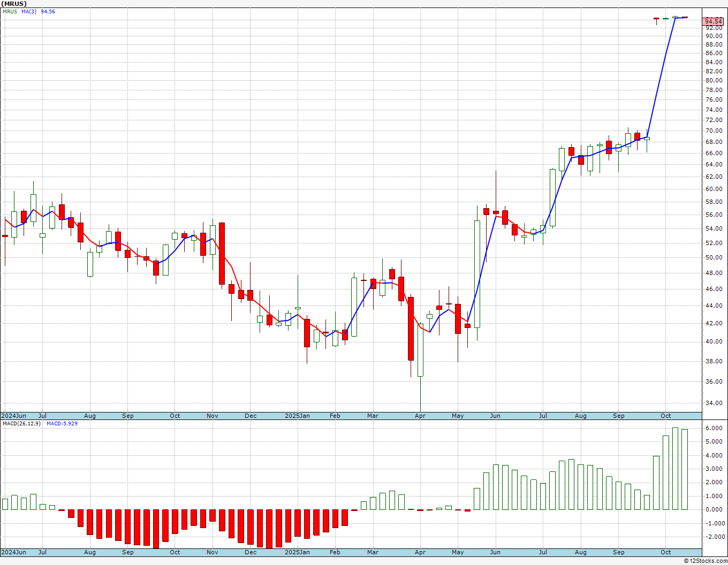The width and height of the screenshot is (728, 565).
Task: Click the 92.00 price axis label
Action: click(x=714, y=28)
